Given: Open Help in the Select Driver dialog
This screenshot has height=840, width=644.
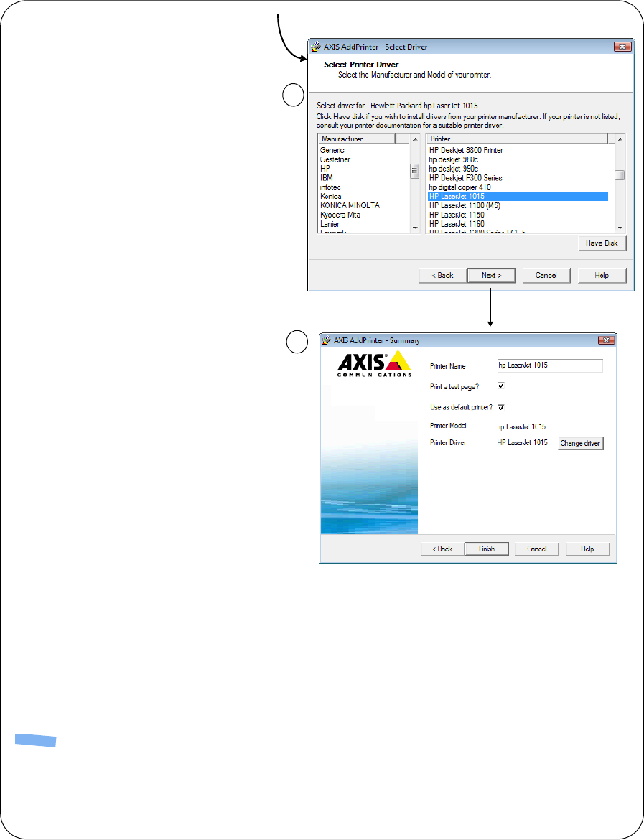Looking at the screenshot, I should point(602,276).
